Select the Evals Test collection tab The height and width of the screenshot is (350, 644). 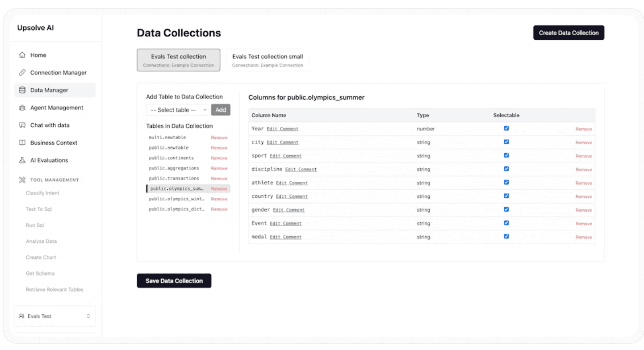[178, 60]
